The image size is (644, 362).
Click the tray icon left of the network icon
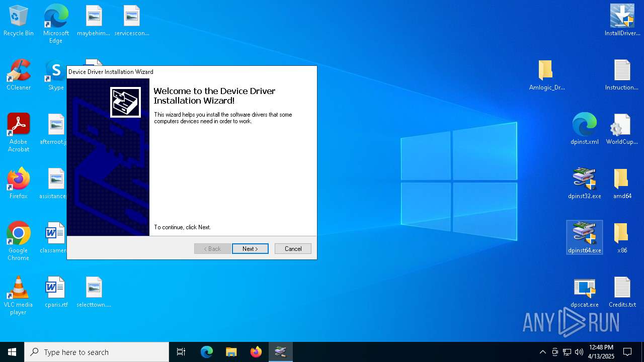click(x=555, y=352)
